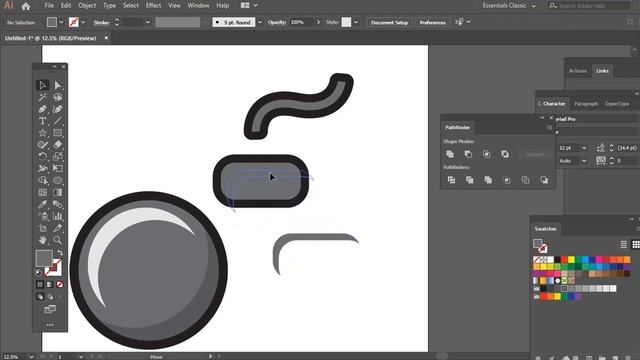This screenshot has height=360, width=640.
Task: Enable Draw Normal mode
Action: [40, 297]
